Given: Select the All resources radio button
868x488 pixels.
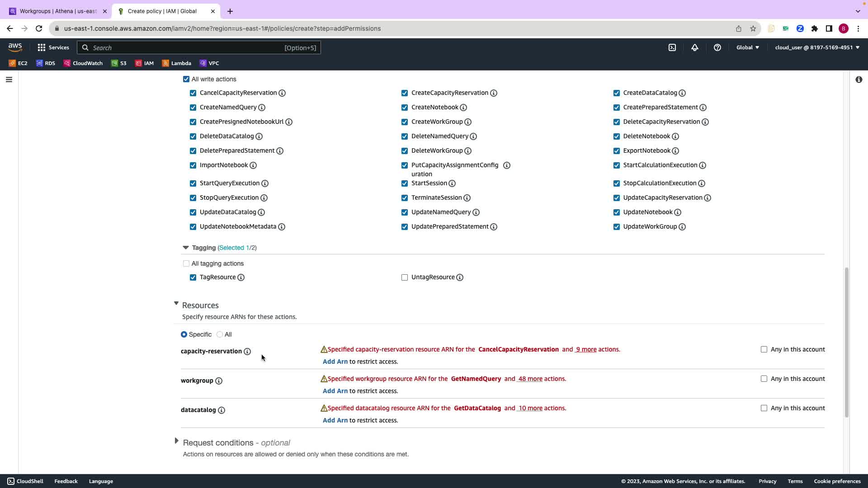Looking at the screenshot, I should point(220,334).
